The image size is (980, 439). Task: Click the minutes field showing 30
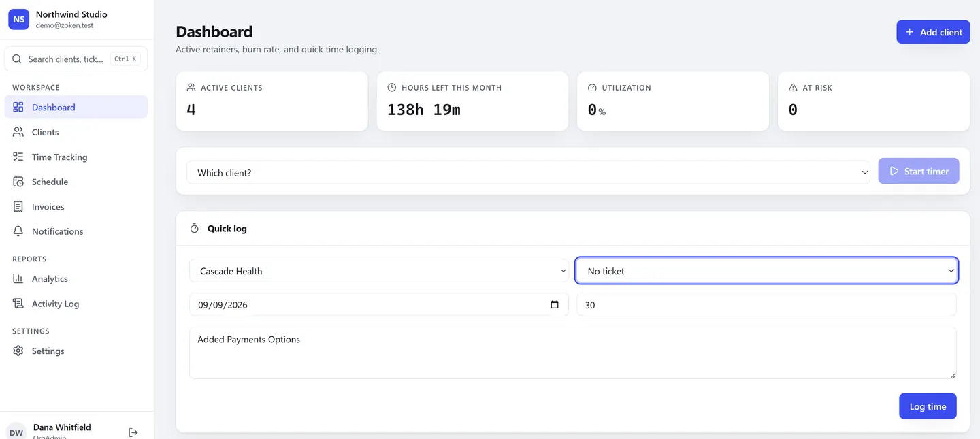pyautogui.click(x=767, y=305)
